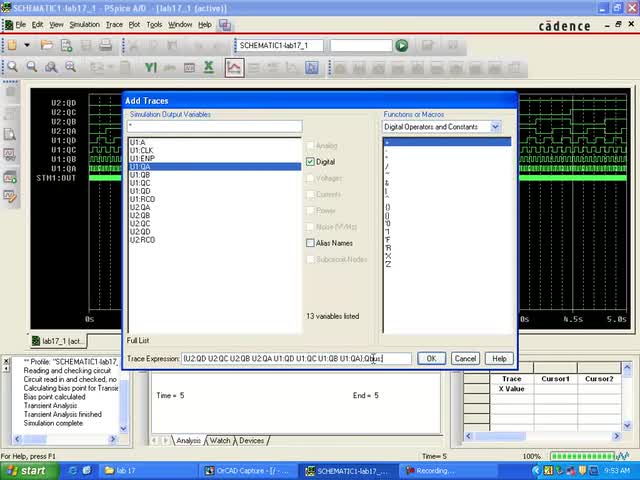Uncheck the Digital checkbox
The width and height of the screenshot is (640, 480).
pyautogui.click(x=310, y=161)
